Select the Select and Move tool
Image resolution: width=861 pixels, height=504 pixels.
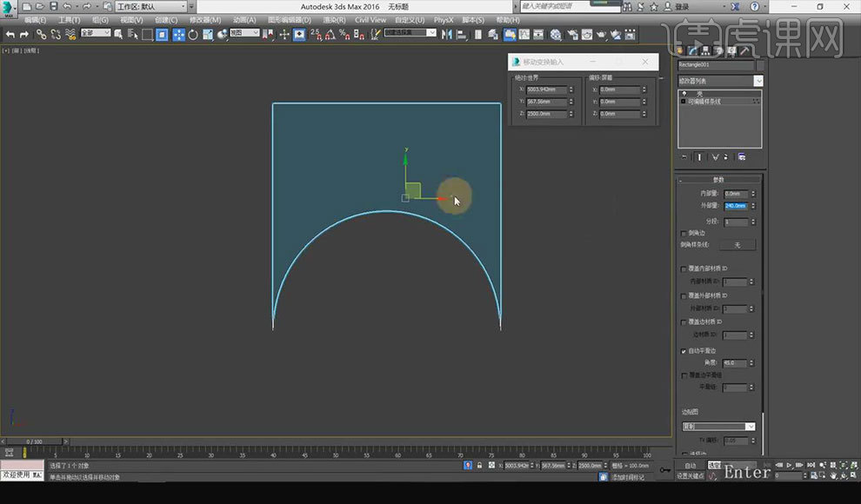(x=177, y=35)
